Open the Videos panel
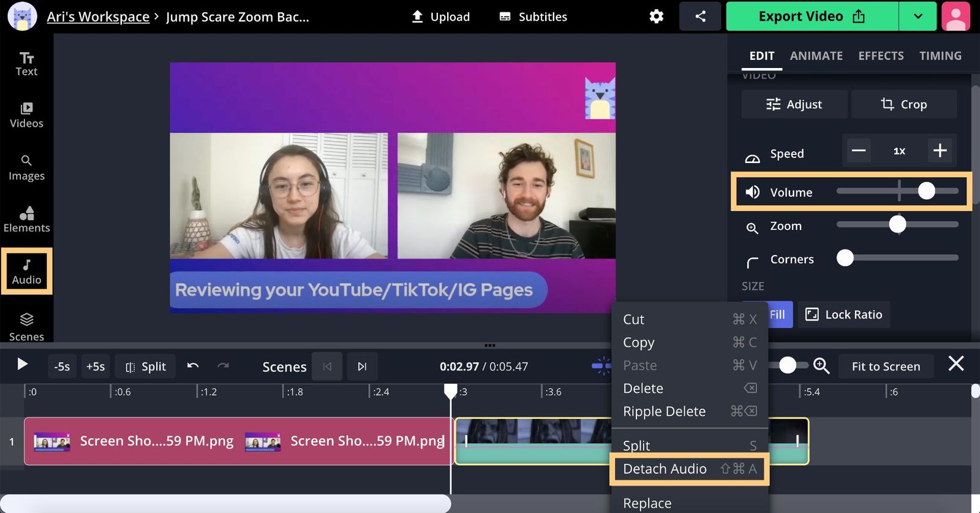980x513 pixels. [26, 115]
